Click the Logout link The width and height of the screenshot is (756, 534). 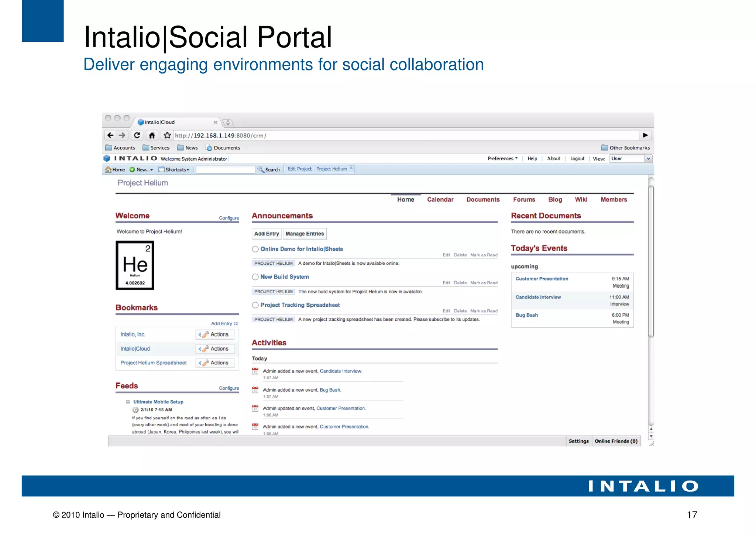point(577,159)
